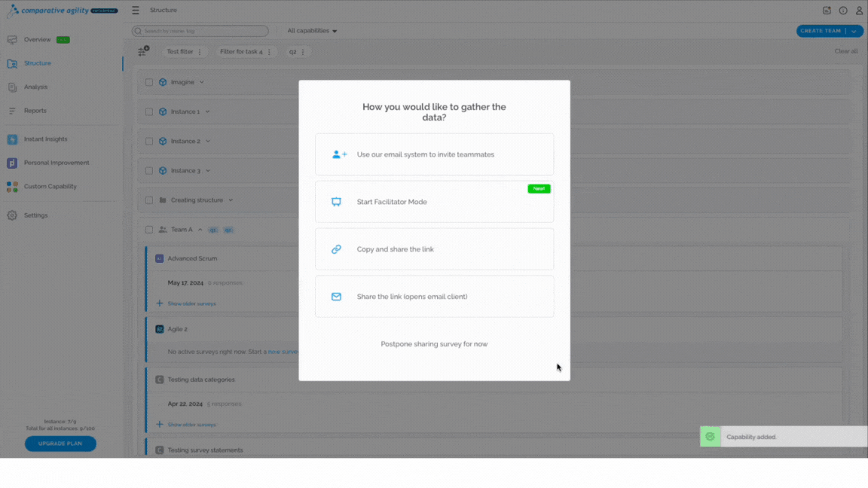Click the new survey link under Agile 2

283,352
